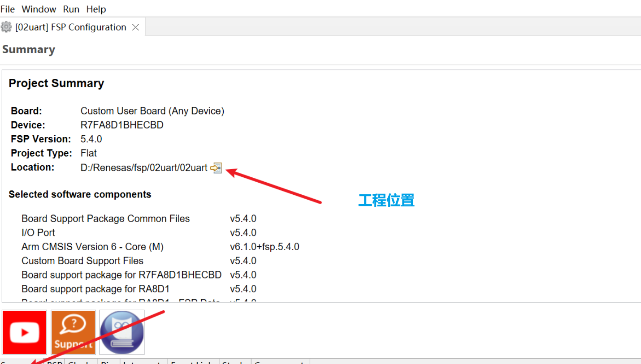Select Board Support Package Common Files row
Screen dimensions: 641x364
click(106, 218)
